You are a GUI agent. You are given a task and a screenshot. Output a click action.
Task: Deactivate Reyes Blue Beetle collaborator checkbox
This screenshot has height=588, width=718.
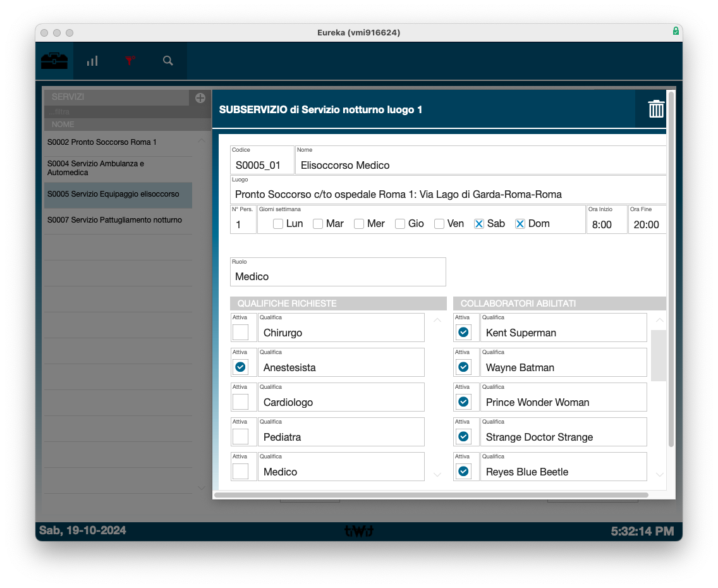tap(463, 471)
